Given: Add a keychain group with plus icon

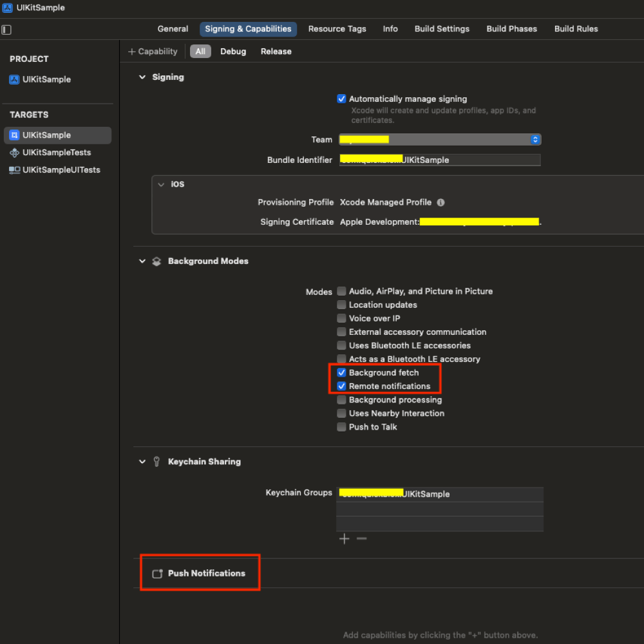Looking at the screenshot, I should (344, 539).
